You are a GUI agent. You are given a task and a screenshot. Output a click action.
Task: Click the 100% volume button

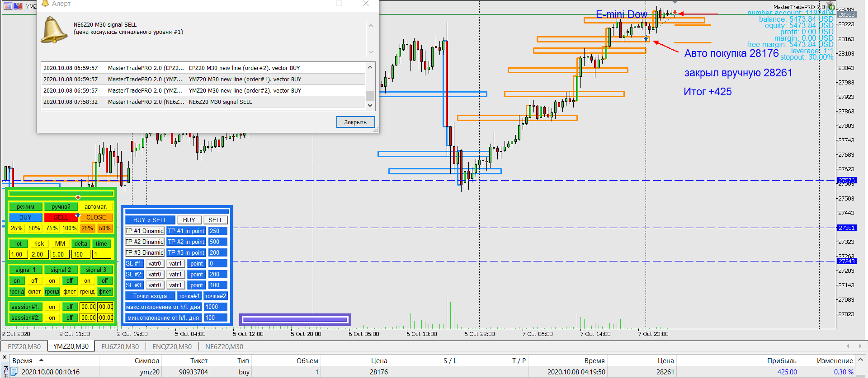70,228
